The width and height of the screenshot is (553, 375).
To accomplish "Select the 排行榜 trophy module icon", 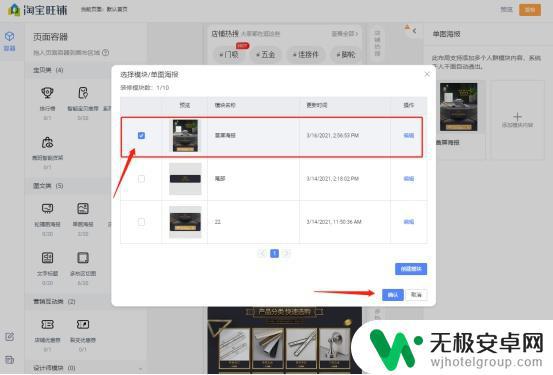I will (47, 93).
